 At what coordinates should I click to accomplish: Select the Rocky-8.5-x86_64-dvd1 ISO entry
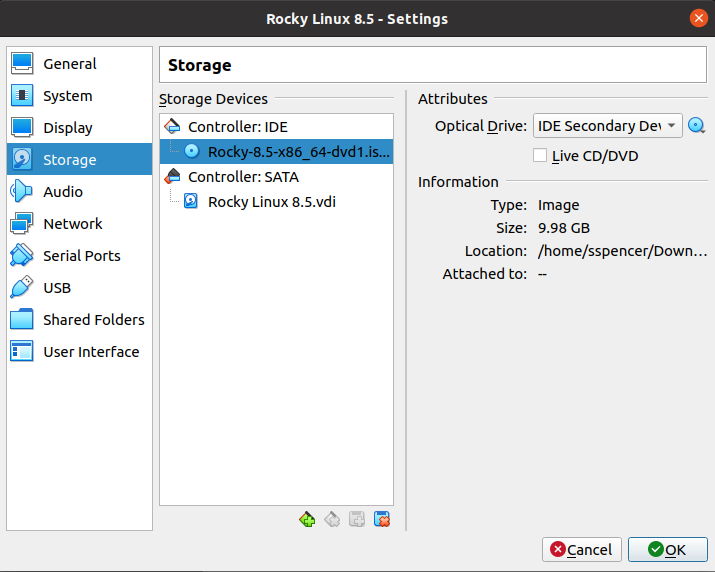pyautogui.click(x=298, y=152)
